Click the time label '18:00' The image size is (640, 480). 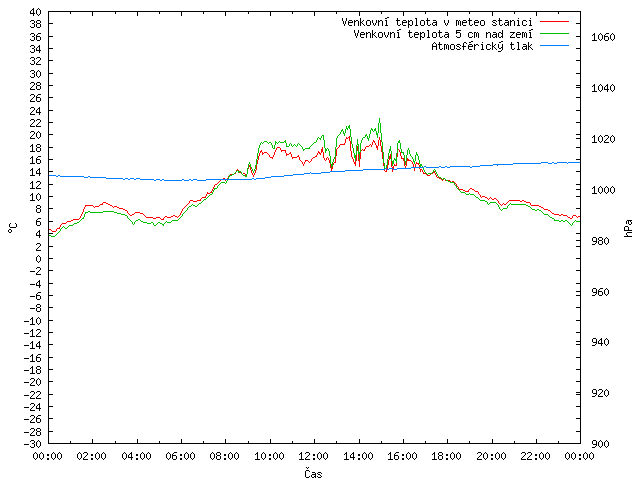(x=447, y=456)
